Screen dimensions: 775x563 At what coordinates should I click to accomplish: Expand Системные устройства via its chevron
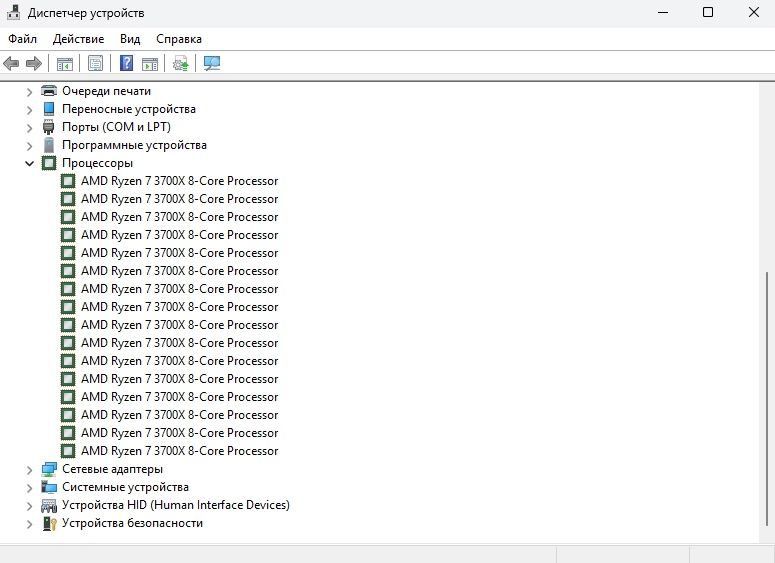click(x=30, y=488)
